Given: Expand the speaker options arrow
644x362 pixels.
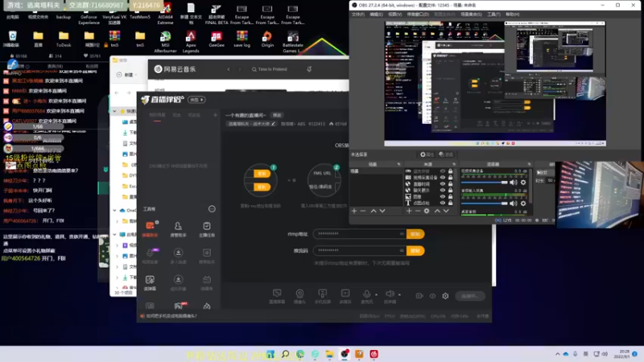Looking at the screenshot, I should [399, 294].
